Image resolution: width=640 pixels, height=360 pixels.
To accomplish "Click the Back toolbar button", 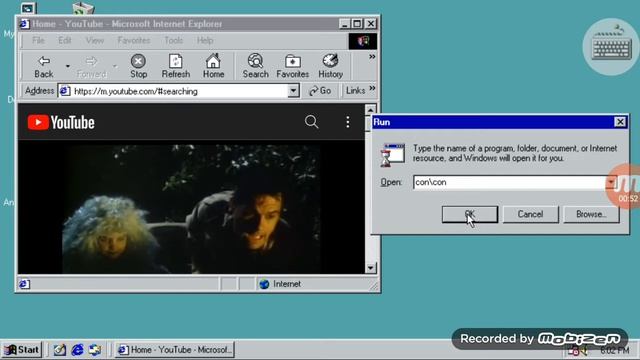I will (x=44, y=67).
